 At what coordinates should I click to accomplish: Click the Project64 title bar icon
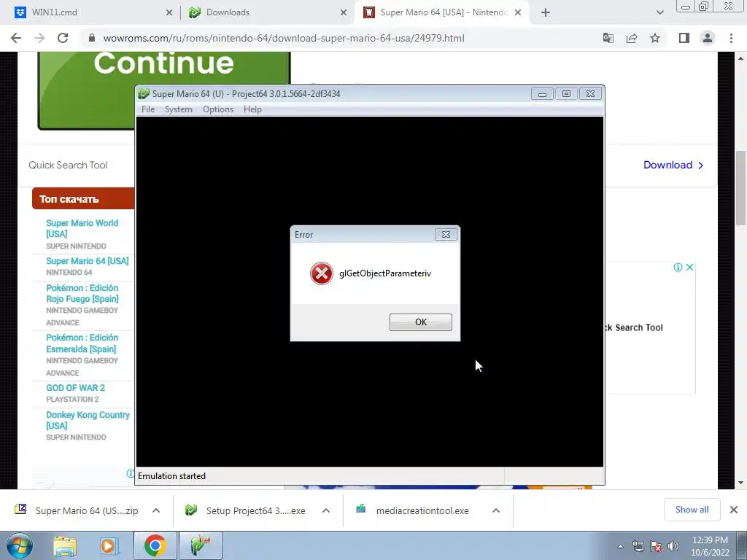tap(144, 94)
